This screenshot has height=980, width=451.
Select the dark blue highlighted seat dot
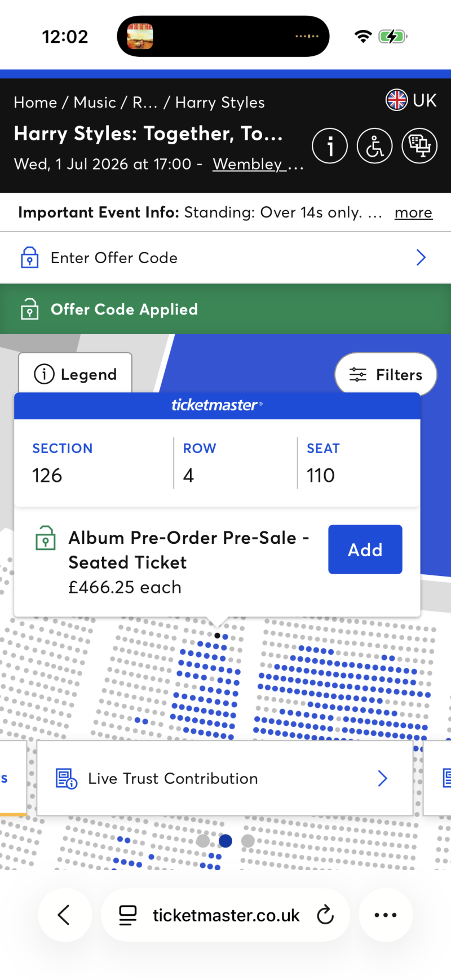pyautogui.click(x=225, y=841)
